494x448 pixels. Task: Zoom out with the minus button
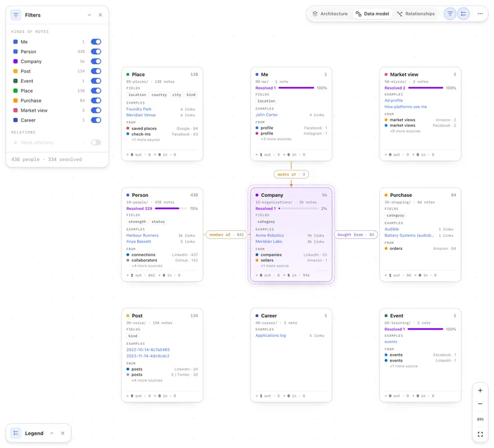[480, 404]
